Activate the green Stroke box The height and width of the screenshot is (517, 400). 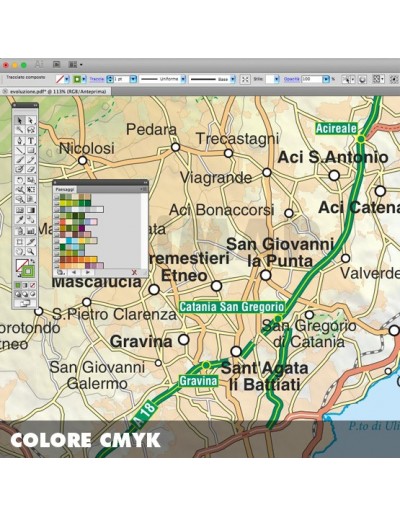[x=28, y=272]
